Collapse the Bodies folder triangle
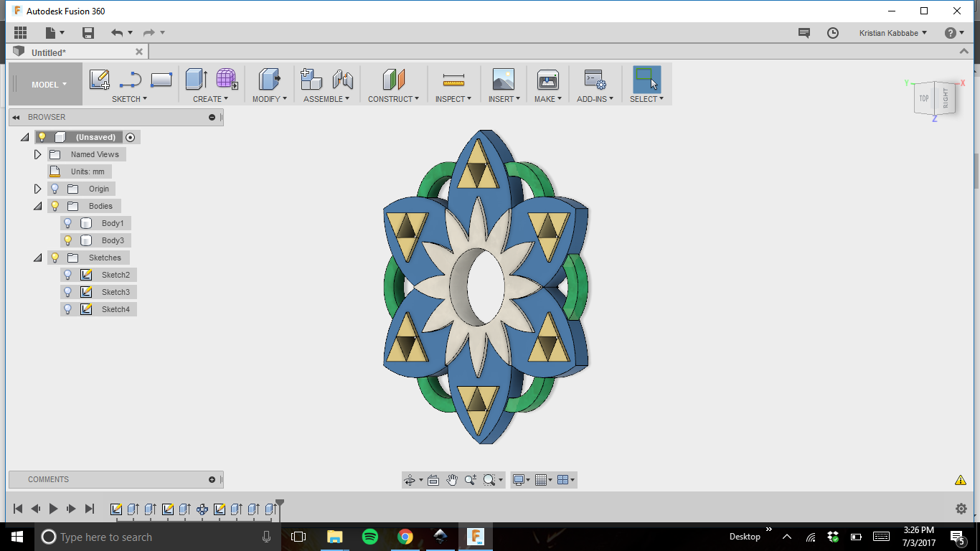This screenshot has width=980, height=551. (x=38, y=207)
